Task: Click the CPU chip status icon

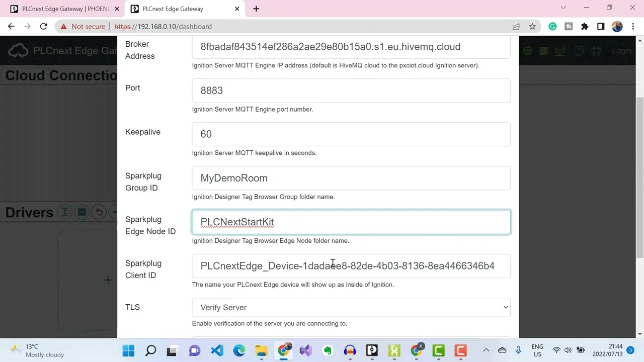Action: pyautogui.click(x=528, y=51)
